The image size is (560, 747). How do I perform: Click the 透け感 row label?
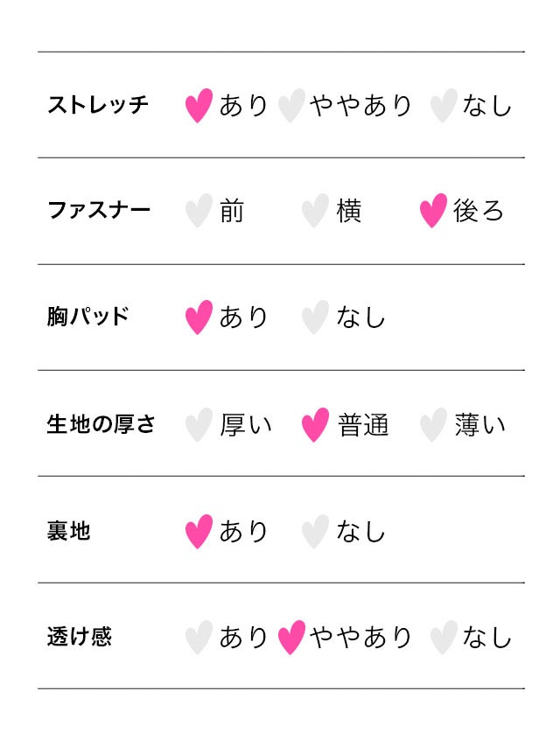(80, 638)
